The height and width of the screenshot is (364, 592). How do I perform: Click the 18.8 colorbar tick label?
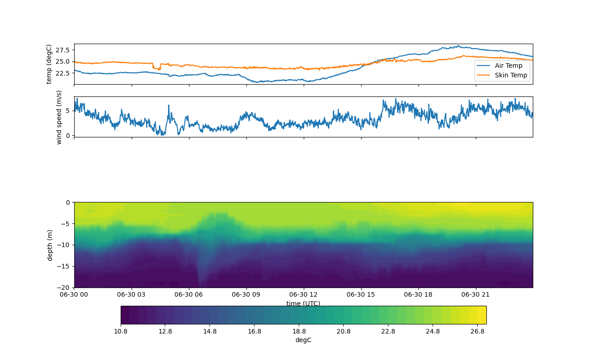[299, 331]
